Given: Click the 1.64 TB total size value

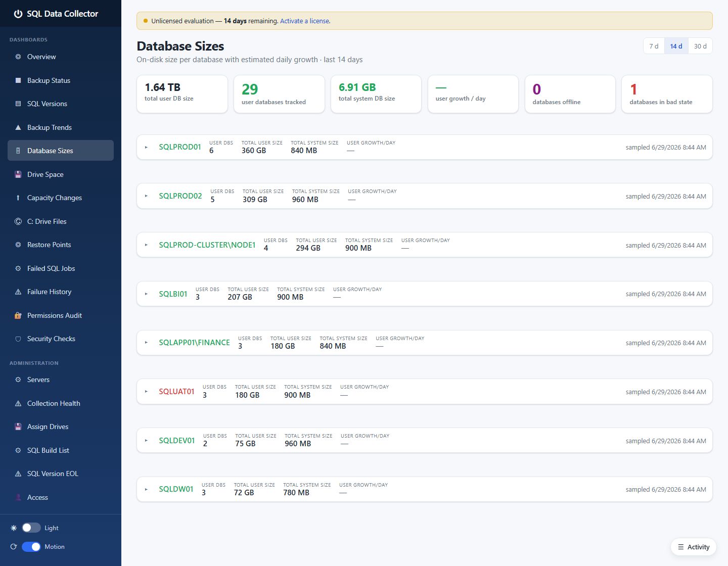Looking at the screenshot, I should pos(163,87).
